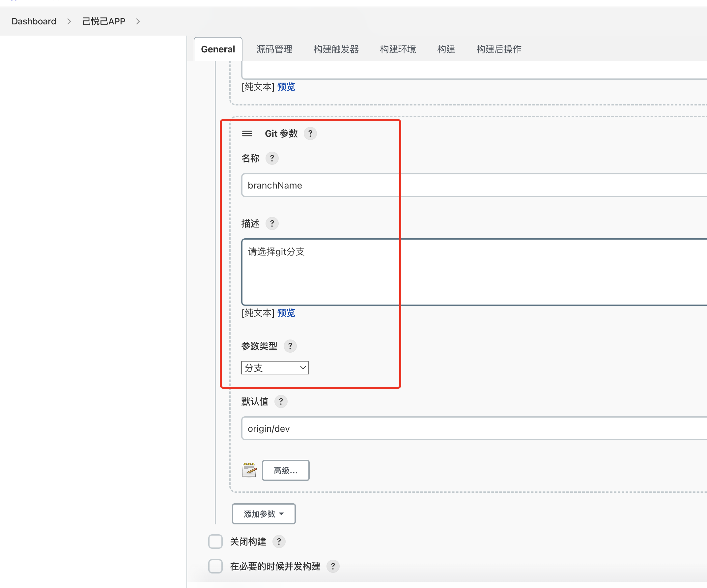Switch to the 构建环境 tab
This screenshot has height=588, width=707.
click(x=398, y=49)
